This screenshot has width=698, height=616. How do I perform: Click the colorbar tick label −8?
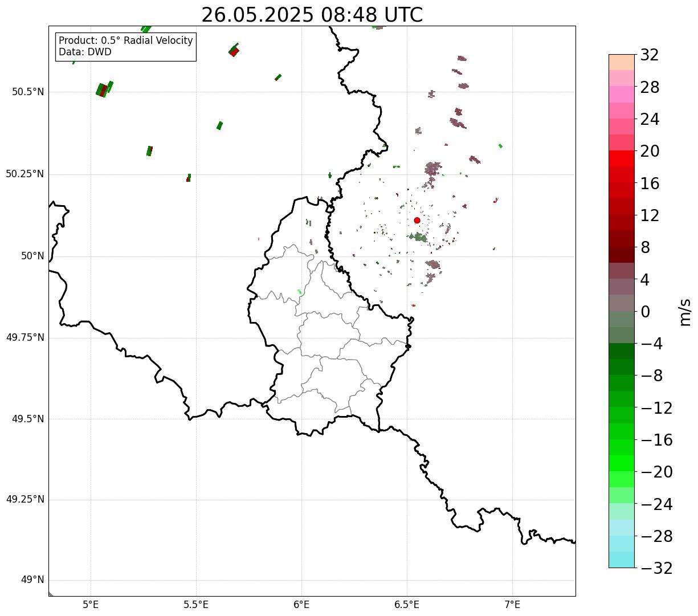651,376
